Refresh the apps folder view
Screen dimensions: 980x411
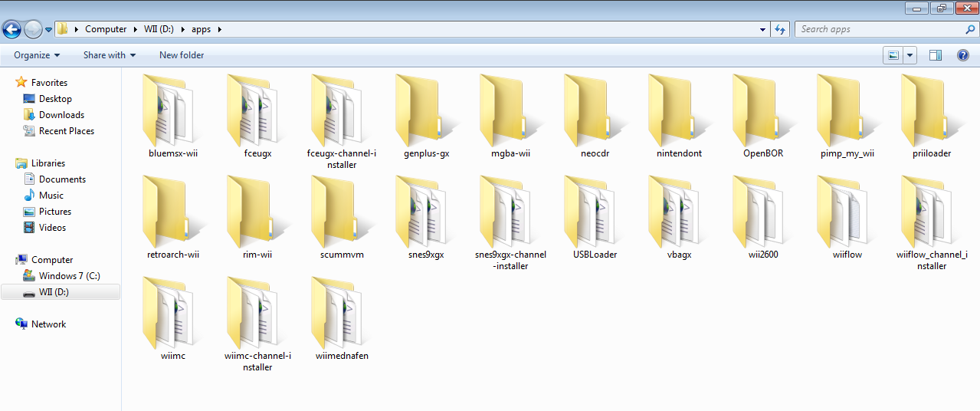(780, 30)
